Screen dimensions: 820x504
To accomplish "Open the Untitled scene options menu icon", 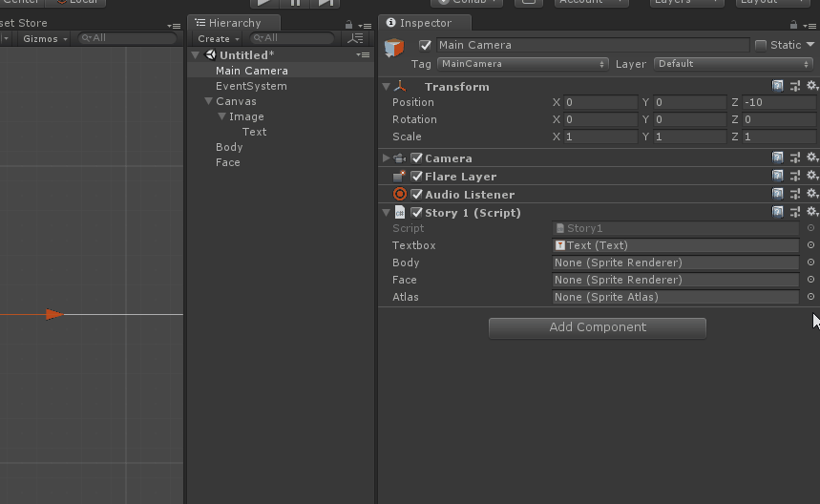I will point(363,55).
